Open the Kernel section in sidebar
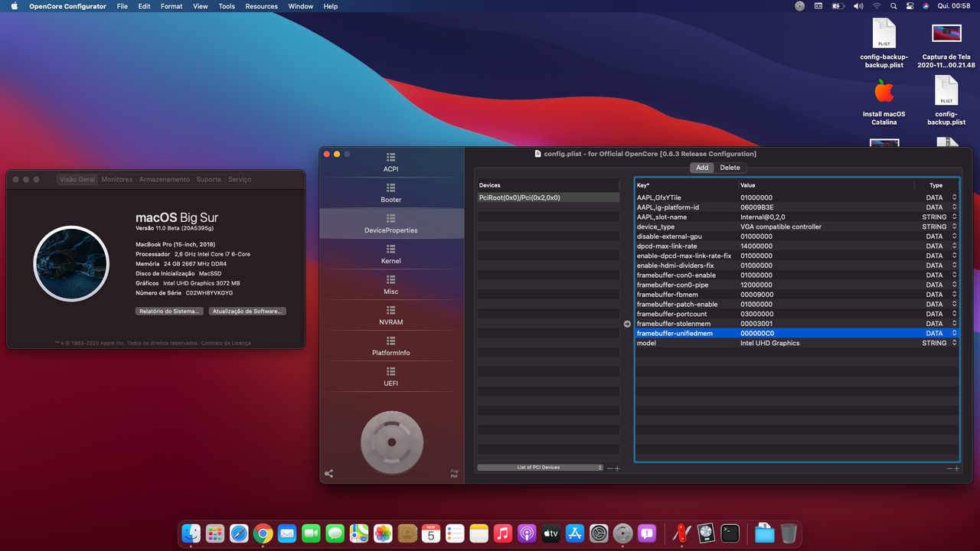This screenshot has height=551, width=980. coord(391,254)
